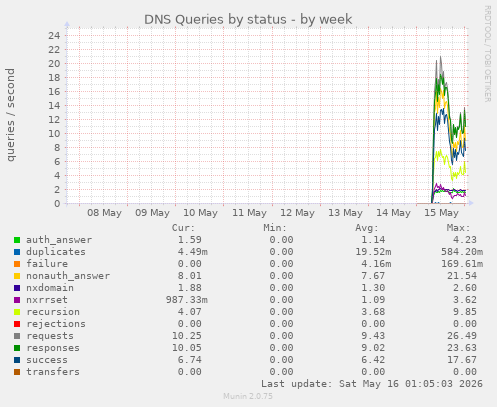Click the 08 May x-axis label
Image resolution: width=497 pixels, height=407 pixels.
point(104,213)
